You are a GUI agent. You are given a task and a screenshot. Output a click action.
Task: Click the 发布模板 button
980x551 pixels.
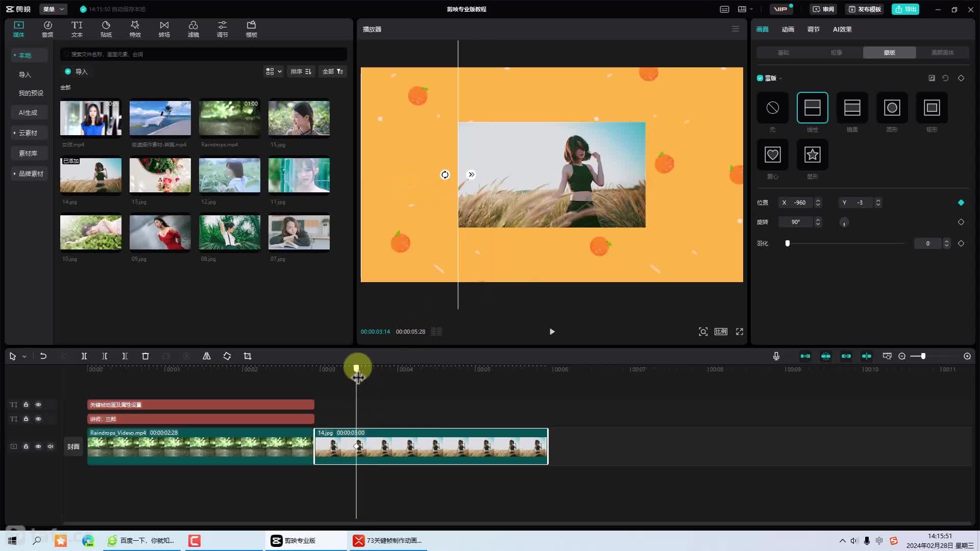coord(865,9)
